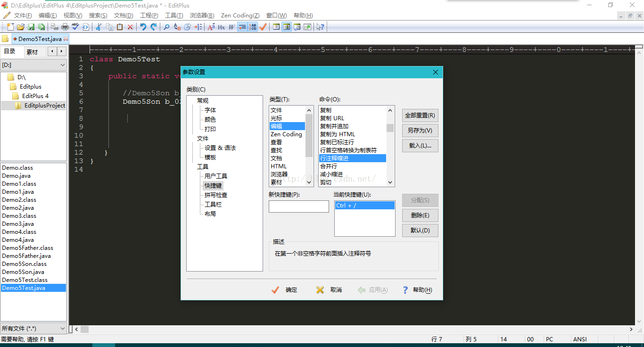The width and height of the screenshot is (644, 347).
Task: Select the Ctrl + / current shortcut
Action: click(365, 206)
